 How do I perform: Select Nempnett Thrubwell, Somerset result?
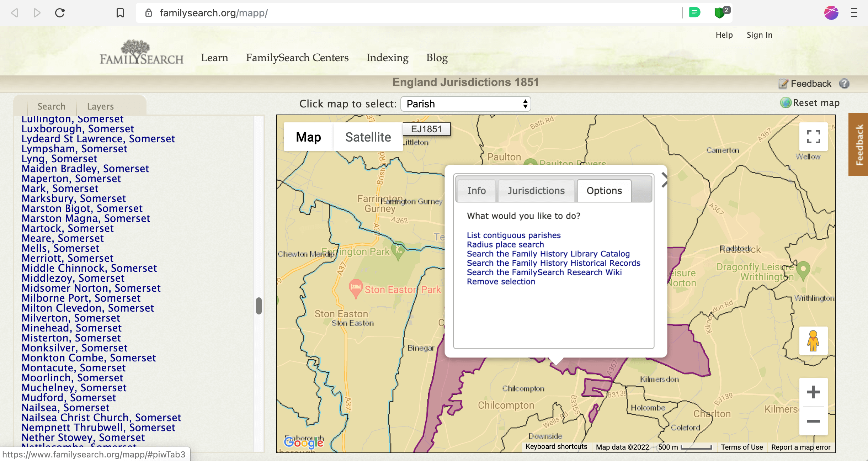tap(98, 427)
